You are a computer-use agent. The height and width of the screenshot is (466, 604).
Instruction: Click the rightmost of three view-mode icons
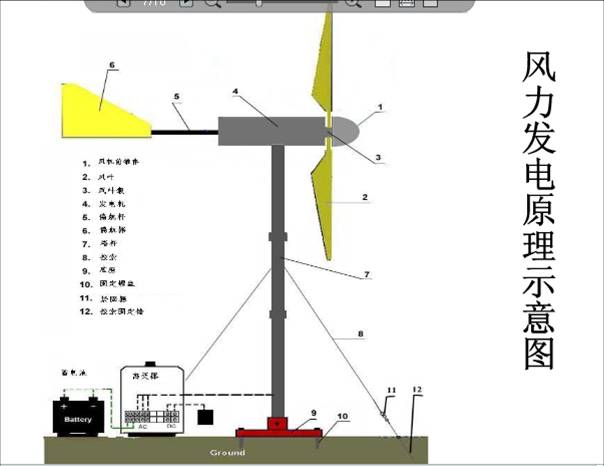(x=432, y=3)
